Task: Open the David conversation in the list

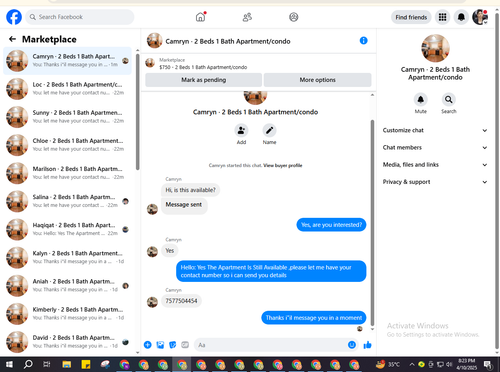Action: pyautogui.click(x=68, y=342)
